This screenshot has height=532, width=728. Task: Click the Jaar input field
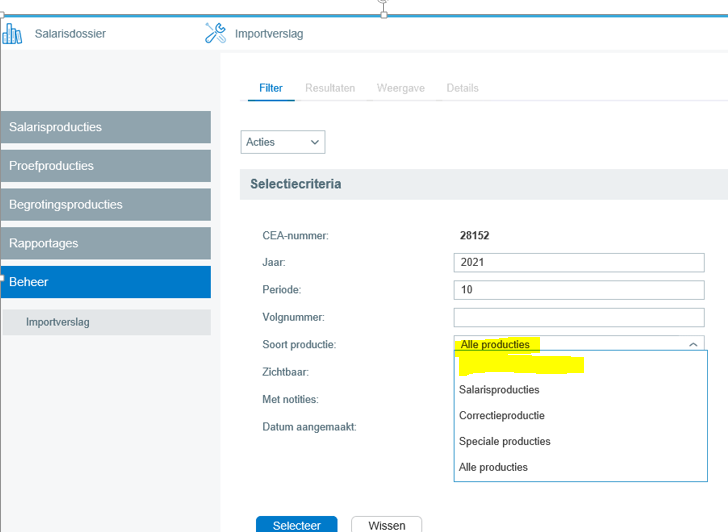point(579,262)
